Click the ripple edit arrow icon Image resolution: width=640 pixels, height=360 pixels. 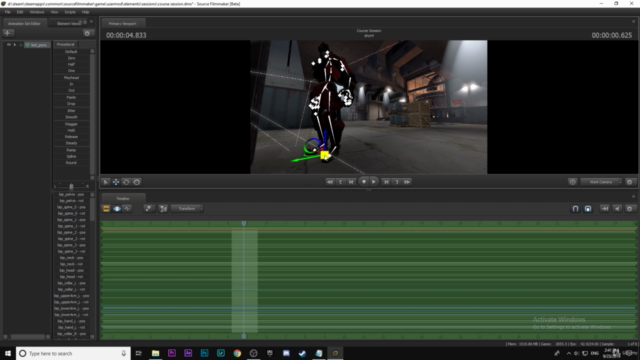tap(604, 209)
